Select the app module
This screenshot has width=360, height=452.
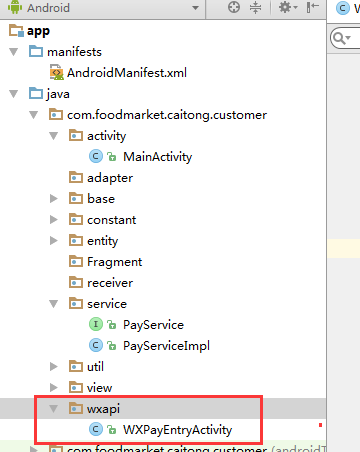point(38,31)
